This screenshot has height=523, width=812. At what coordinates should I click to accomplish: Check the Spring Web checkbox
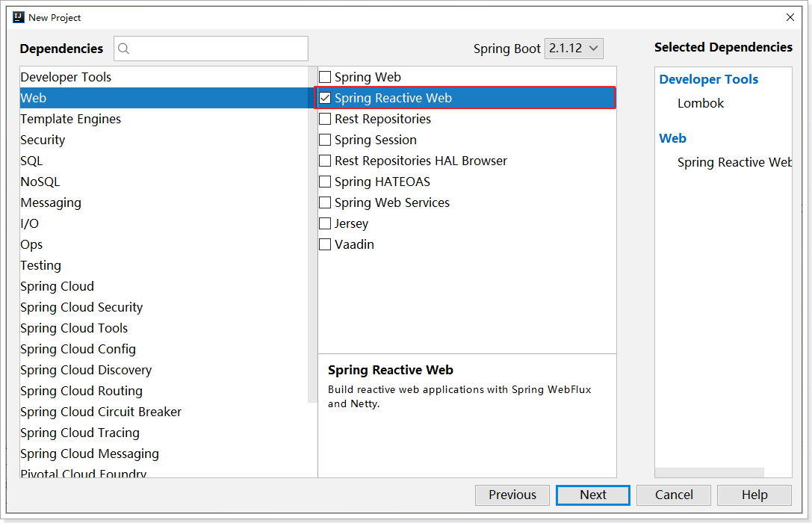(325, 77)
